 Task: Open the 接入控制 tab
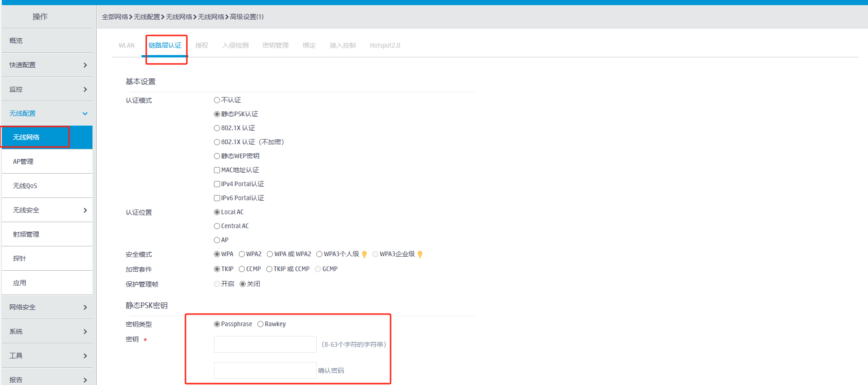click(x=342, y=45)
